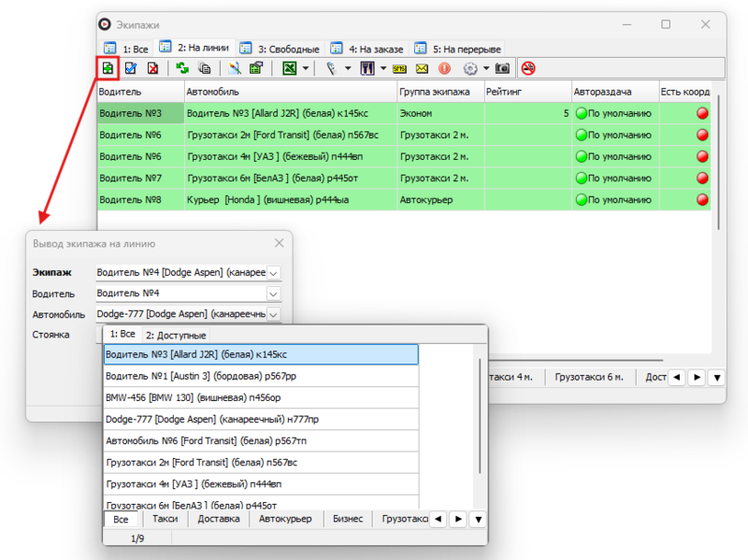Switch to the '4: На заказе' tab
This screenshot has width=748, height=560.
(x=367, y=49)
